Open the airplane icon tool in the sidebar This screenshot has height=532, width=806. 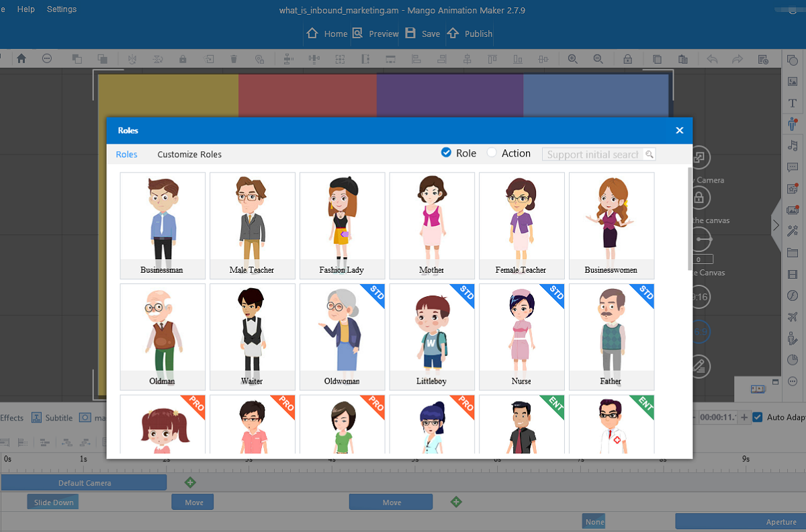(793, 317)
